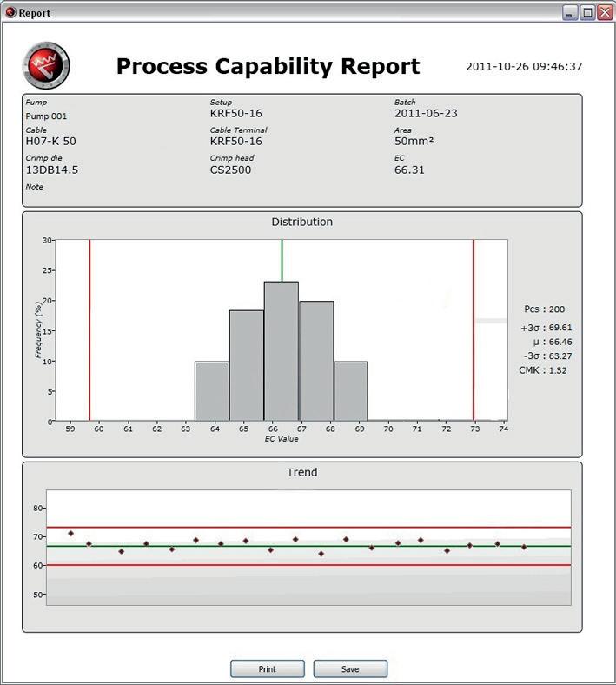Click the EC Value axis label
This screenshot has width=616, height=685.
click(x=282, y=439)
